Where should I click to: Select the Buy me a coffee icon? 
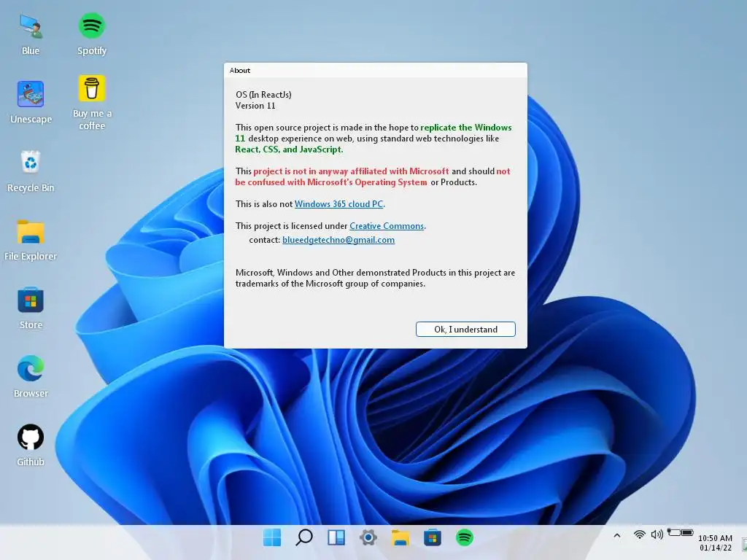91,102
